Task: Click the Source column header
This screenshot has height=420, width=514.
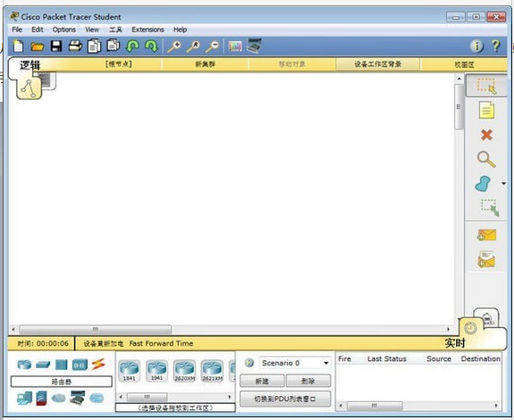Action: 439,359
